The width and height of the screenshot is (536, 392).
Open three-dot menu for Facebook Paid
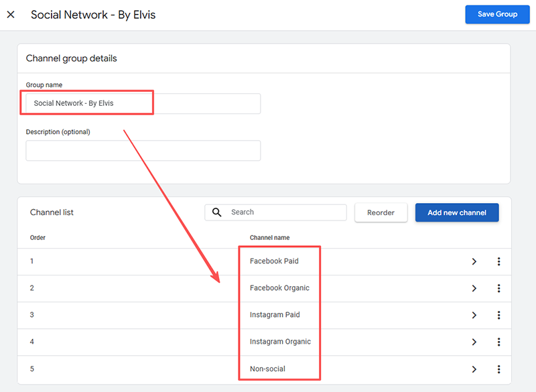498,261
